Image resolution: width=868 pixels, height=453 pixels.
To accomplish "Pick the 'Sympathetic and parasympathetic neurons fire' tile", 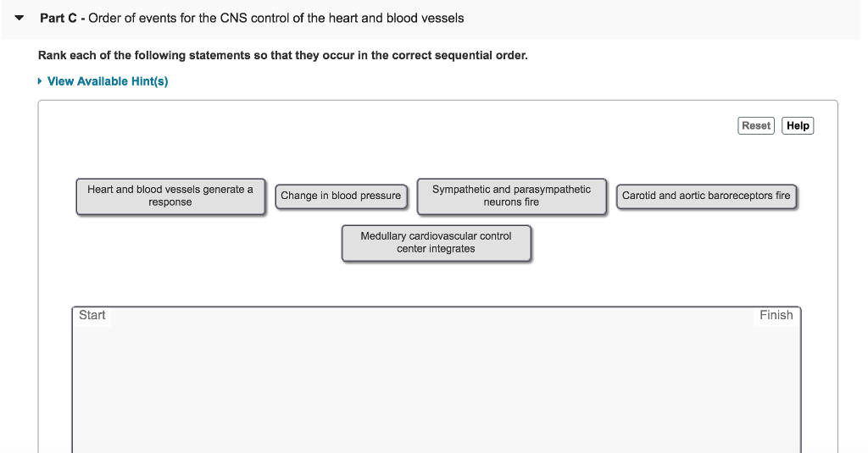I will pyautogui.click(x=511, y=196).
